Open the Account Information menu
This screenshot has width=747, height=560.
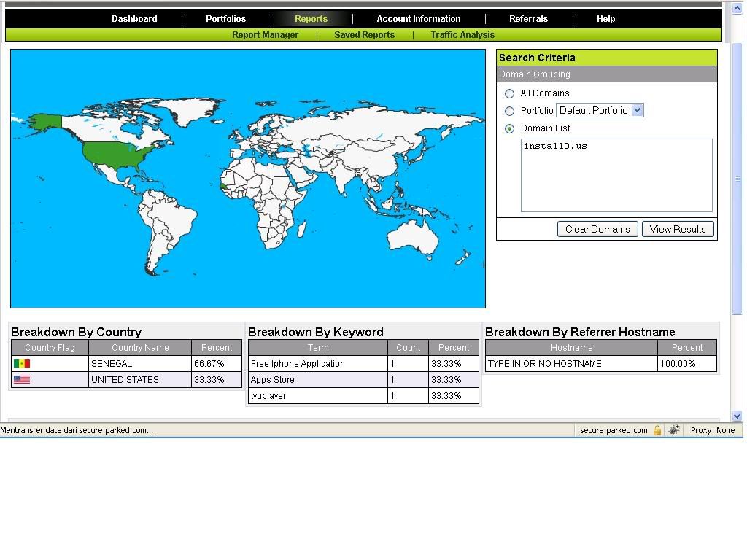(x=418, y=18)
